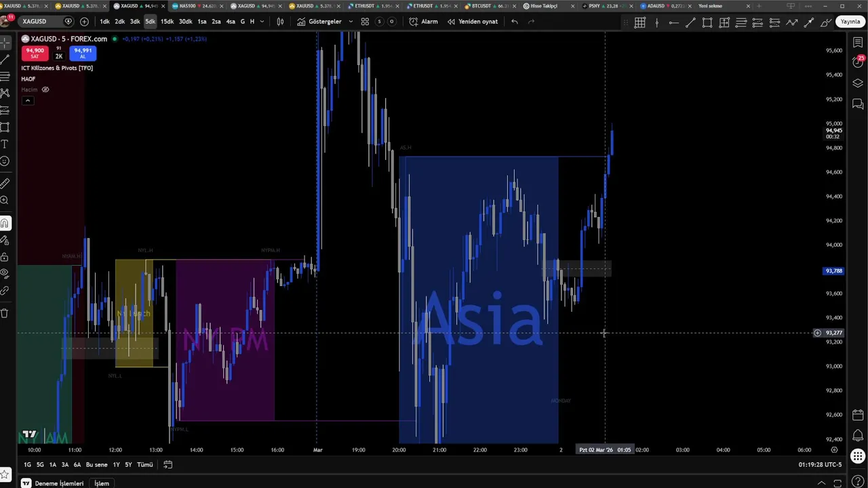Open the candlestick chart type selector
868x488 pixels.
click(280, 22)
